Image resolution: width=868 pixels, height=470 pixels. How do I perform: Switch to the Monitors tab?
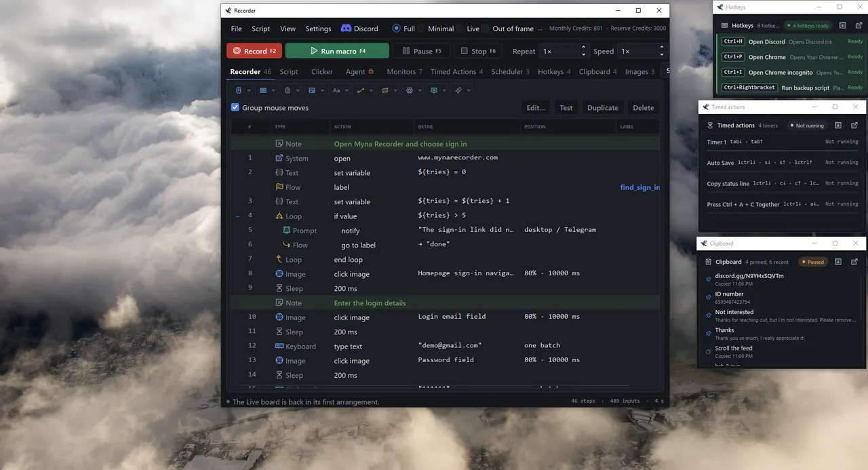[404, 71]
